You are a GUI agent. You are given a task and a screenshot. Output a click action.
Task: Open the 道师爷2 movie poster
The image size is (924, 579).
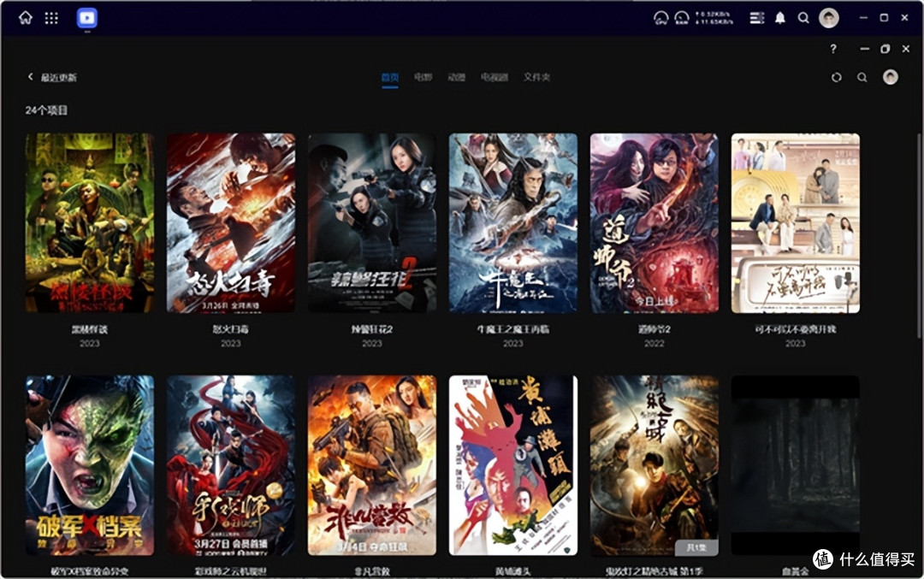654,222
